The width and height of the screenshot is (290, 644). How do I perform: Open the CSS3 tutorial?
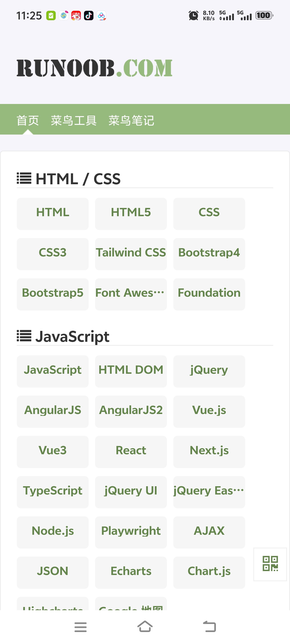pyautogui.click(x=52, y=254)
